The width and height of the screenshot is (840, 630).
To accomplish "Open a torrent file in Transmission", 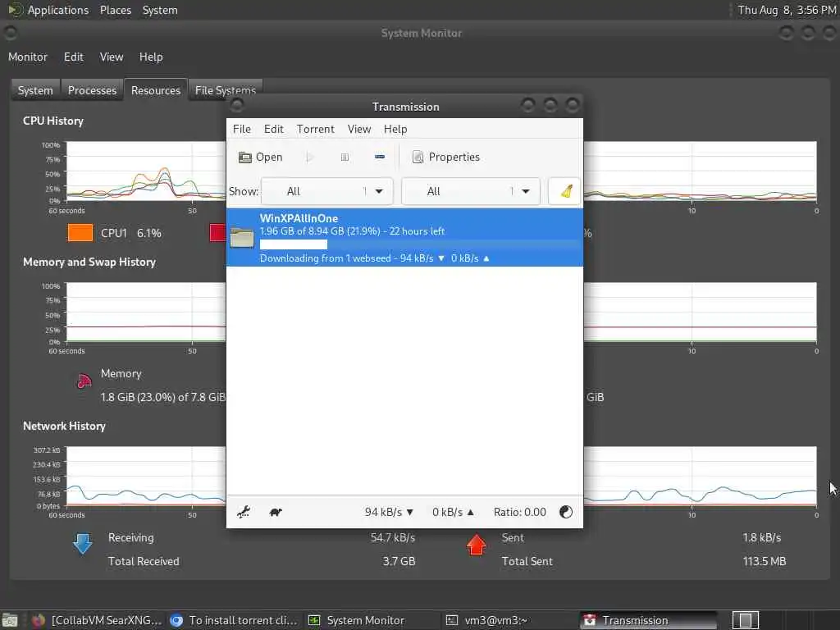I will [x=260, y=157].
